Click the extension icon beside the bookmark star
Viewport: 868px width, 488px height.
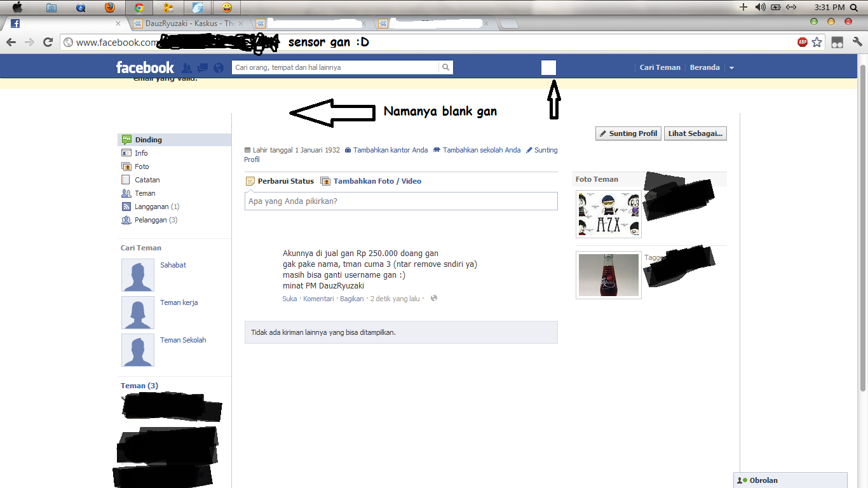[x=837, y=43]
